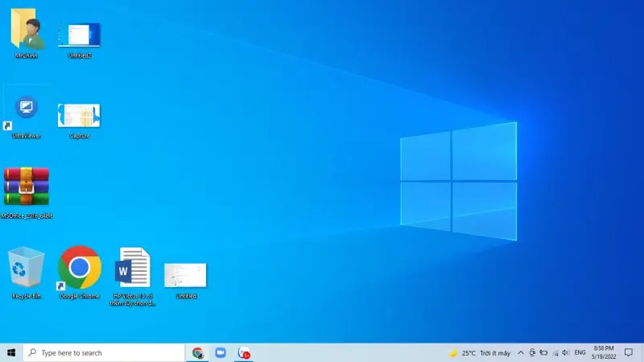This screenshot has height=362, width=644.
Task: Select the Untitled2 image file thumbnail
Action: click(x=79, y=35)
